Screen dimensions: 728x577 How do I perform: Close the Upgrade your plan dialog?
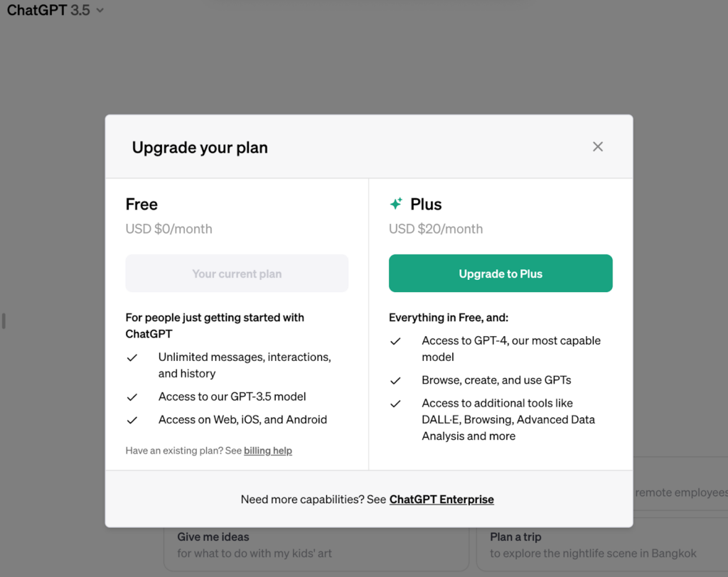tap(597, 146)
